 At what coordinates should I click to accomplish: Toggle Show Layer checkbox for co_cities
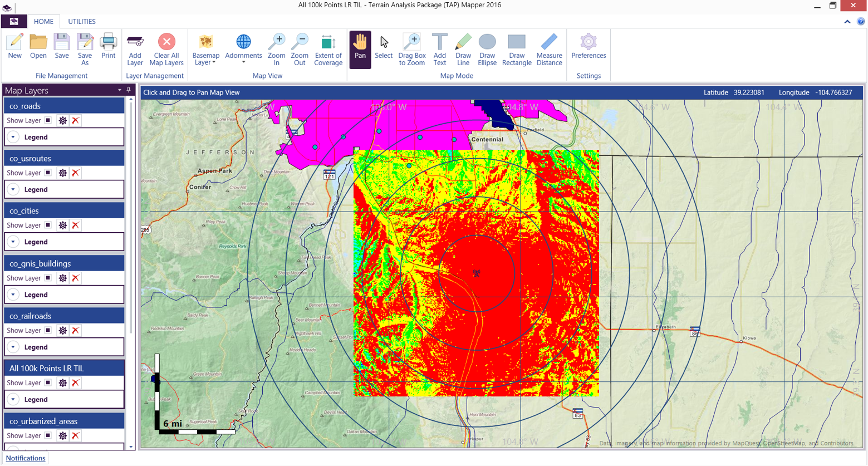click(48, 225)
